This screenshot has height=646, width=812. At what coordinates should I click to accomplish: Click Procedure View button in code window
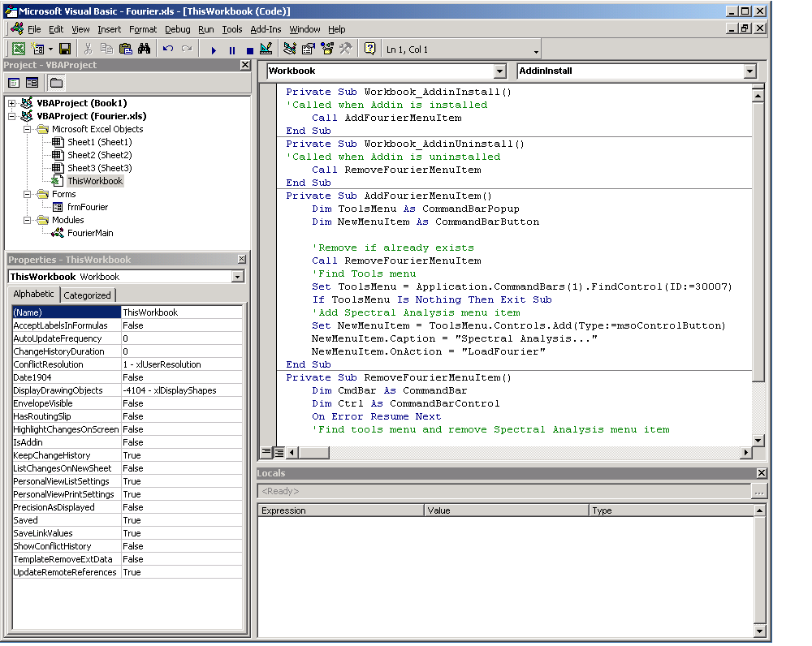[266, 452]
